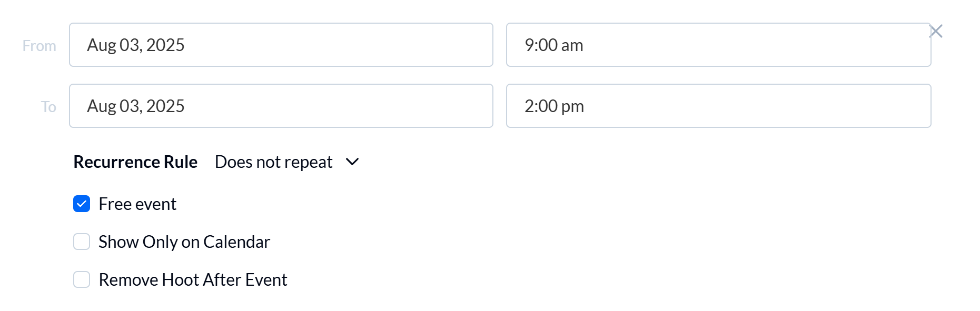Click the "From" row label
Image resolution: width=980 pixels, height=311 pixels.
point(39,45)
